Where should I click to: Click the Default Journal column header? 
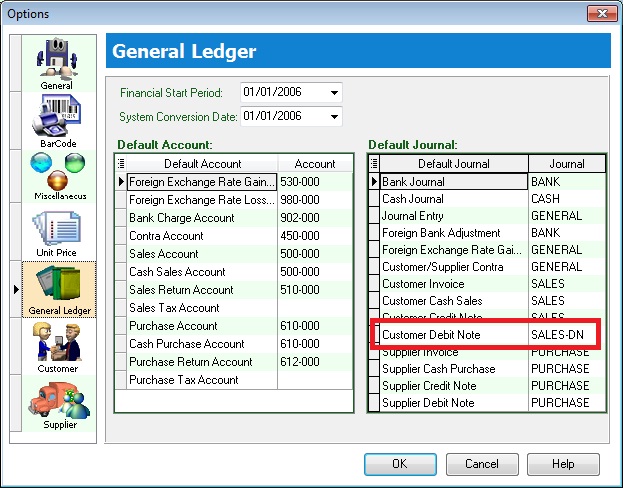coord(454,163)
